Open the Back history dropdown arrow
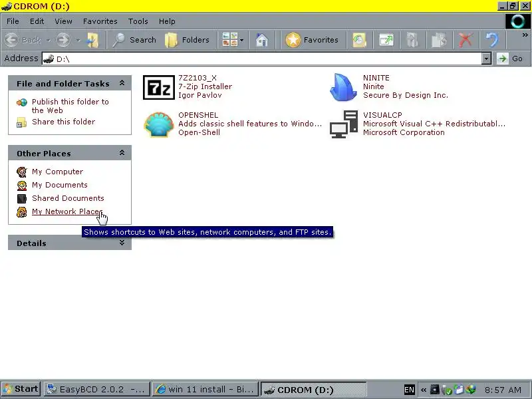Viewport: 532px width, 399px height. 48,40
